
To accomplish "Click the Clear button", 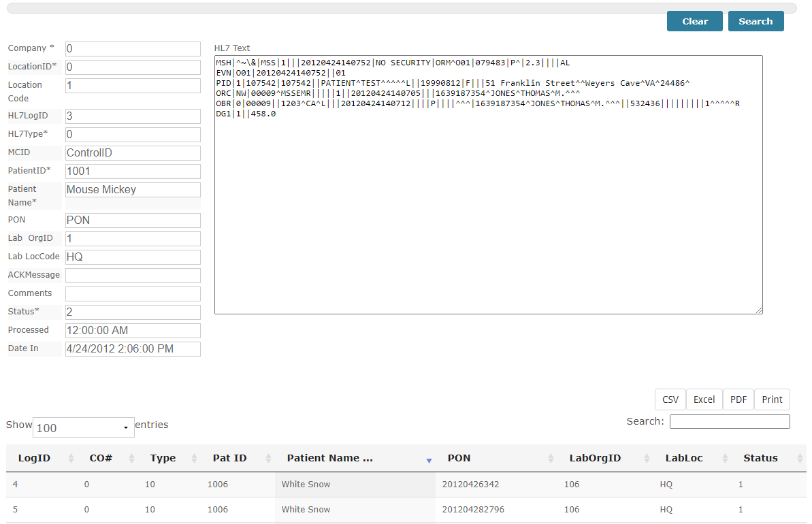I will (694, 21).
